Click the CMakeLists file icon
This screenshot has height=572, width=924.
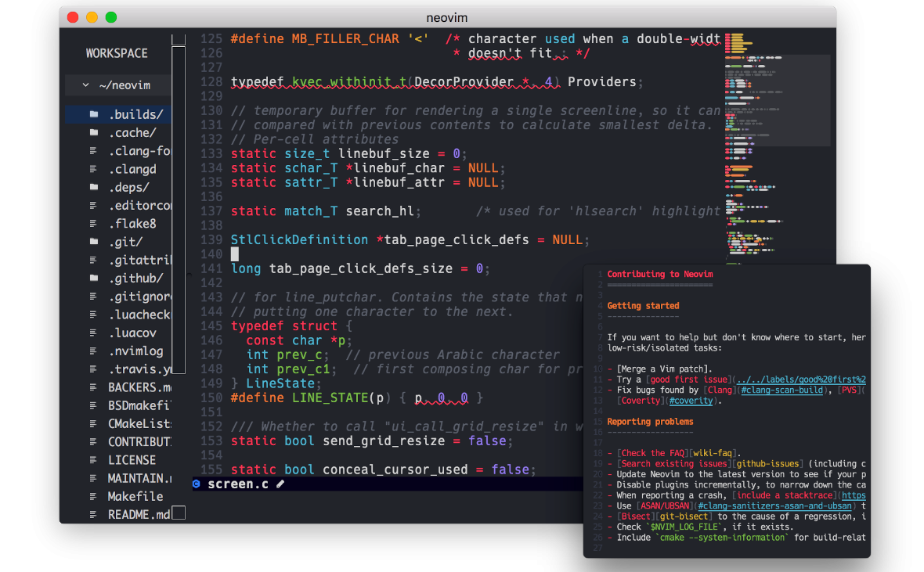click(x=93, y=423)
